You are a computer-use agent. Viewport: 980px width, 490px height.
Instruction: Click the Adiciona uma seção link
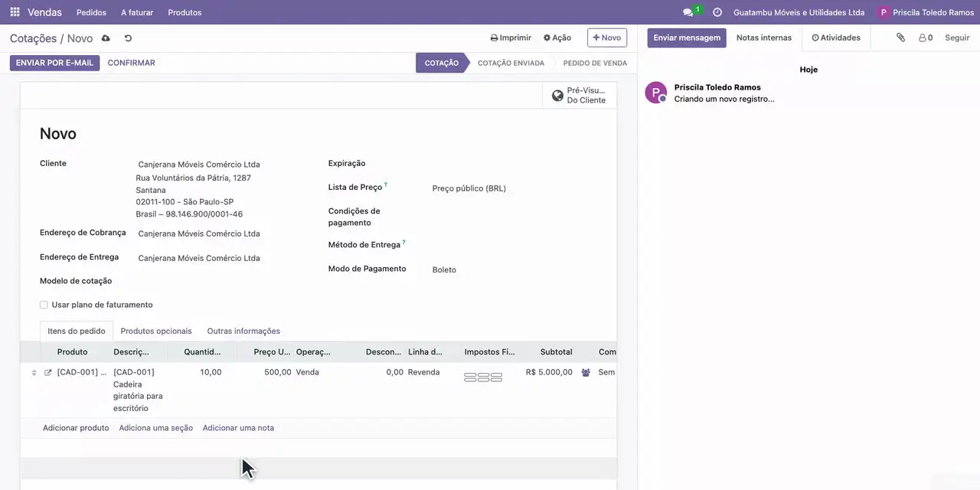156,428
